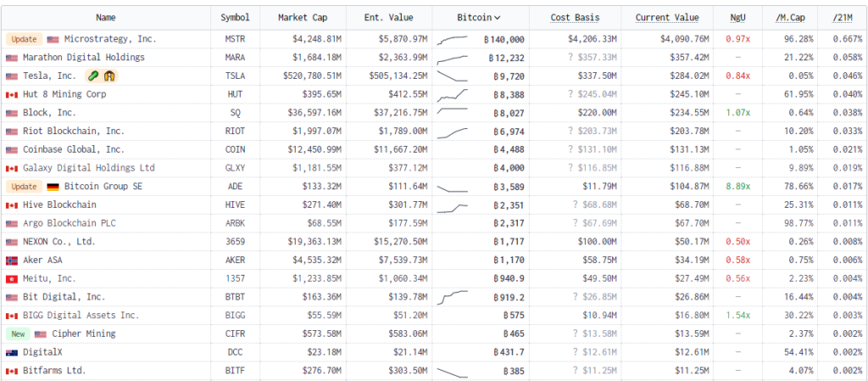Click the pickle emoji icon beside Tesla, Inc.
Viewport: 868px width, 381px height.
click(x=93, y=76)
